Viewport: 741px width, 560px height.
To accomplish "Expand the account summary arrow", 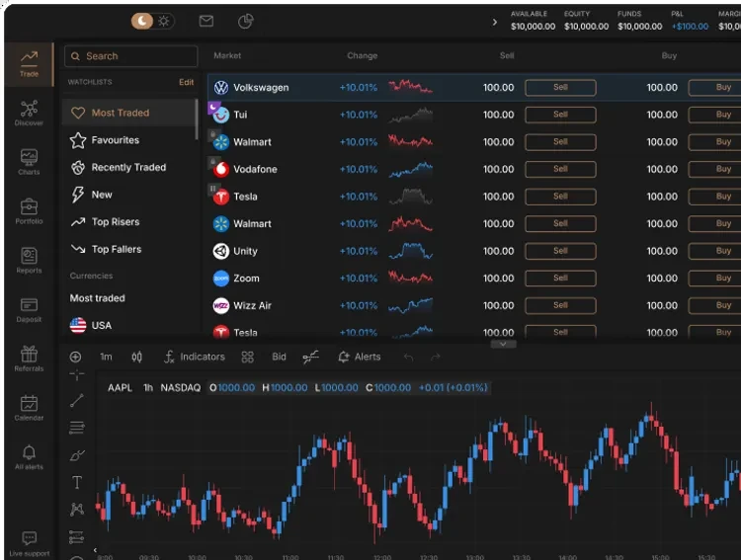I will [494, 22].
